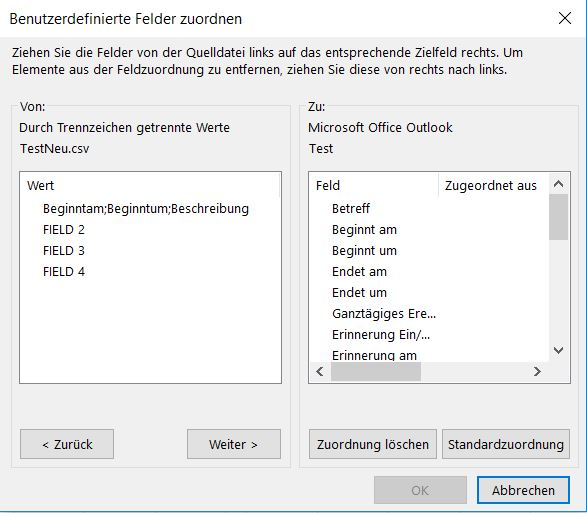This screenshot has width=587, height=513.
Task: Close the Benutzerdefinierte Felder zuordnen dialog
Action: tap(565, 18)
